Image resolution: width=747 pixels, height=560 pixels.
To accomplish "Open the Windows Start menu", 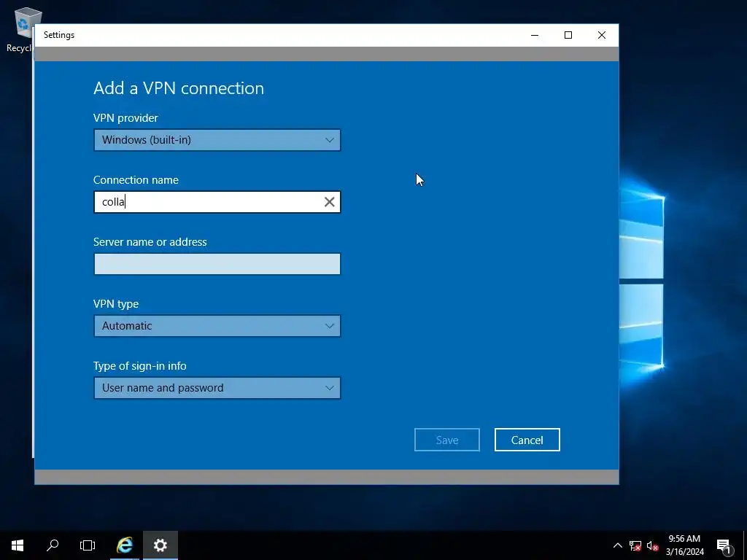I will pos(18,545).
